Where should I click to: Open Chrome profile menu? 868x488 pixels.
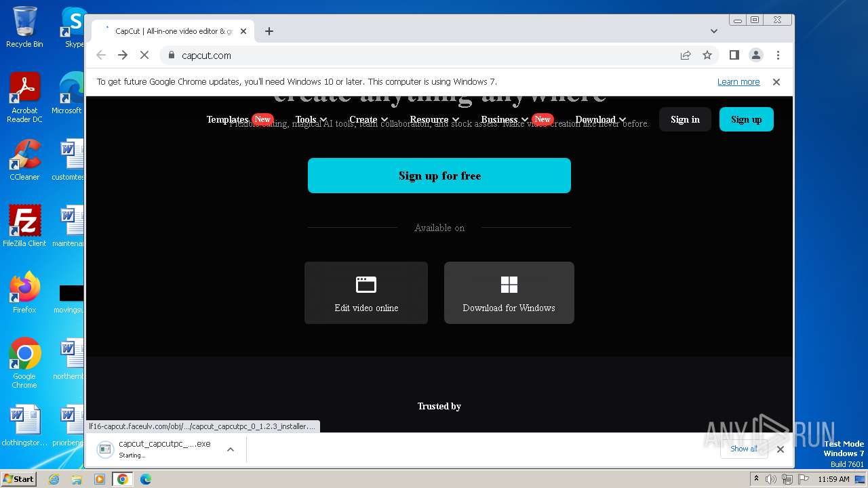pos(756,56)
